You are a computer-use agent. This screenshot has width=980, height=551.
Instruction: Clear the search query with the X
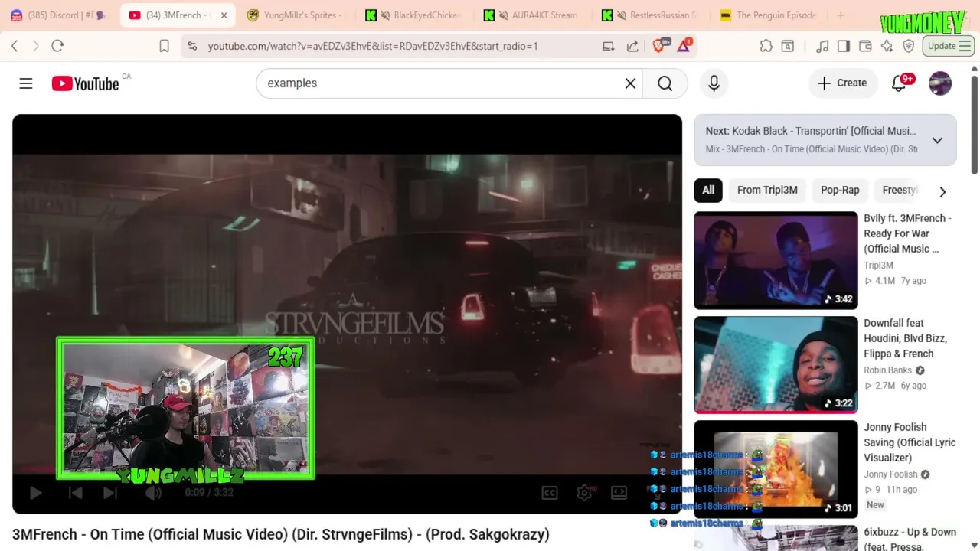(630, 83)
